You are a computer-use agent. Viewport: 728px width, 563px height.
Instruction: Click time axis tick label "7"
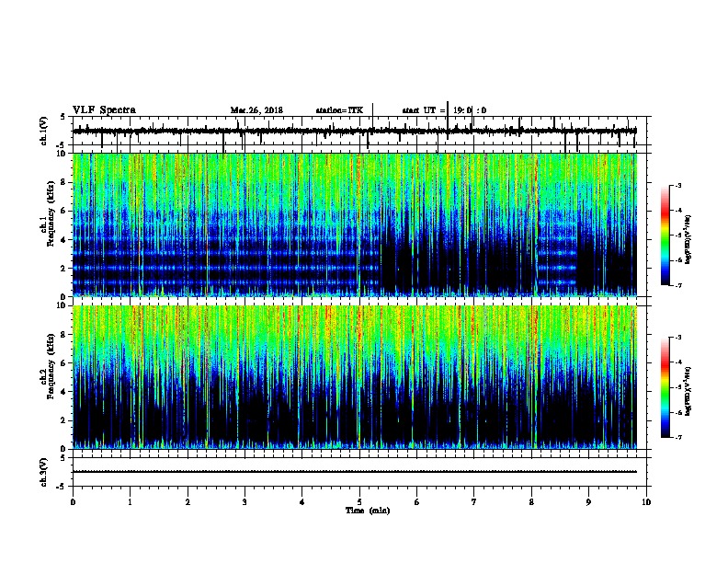474,502
